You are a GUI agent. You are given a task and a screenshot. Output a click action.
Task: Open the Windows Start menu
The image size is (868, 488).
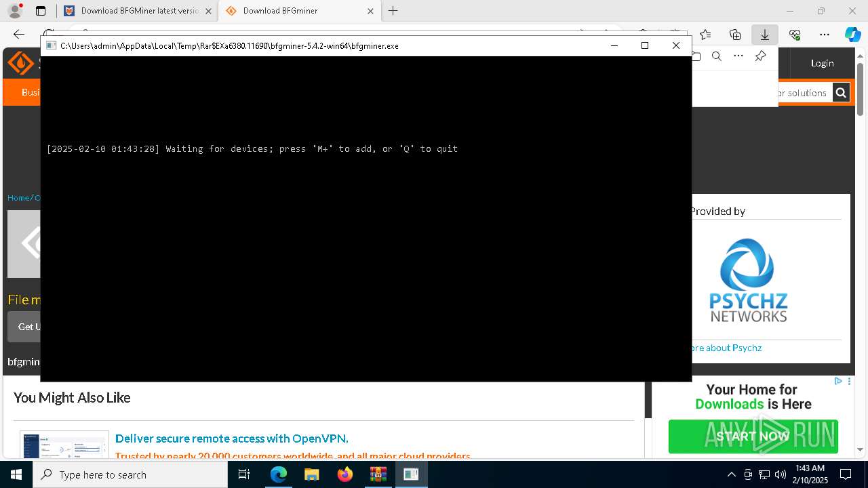(16, 474)
